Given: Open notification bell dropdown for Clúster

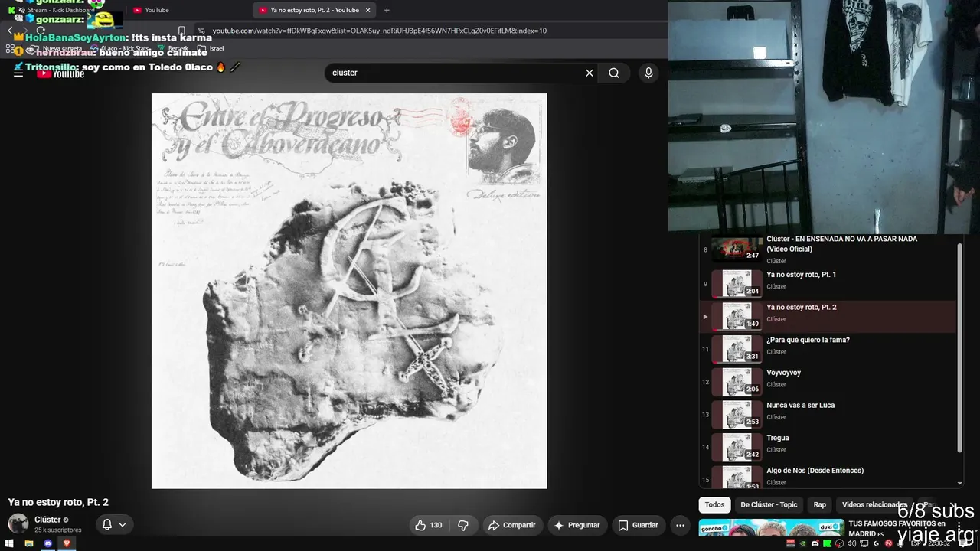Looking at the screenshot, I should [113, 524].
